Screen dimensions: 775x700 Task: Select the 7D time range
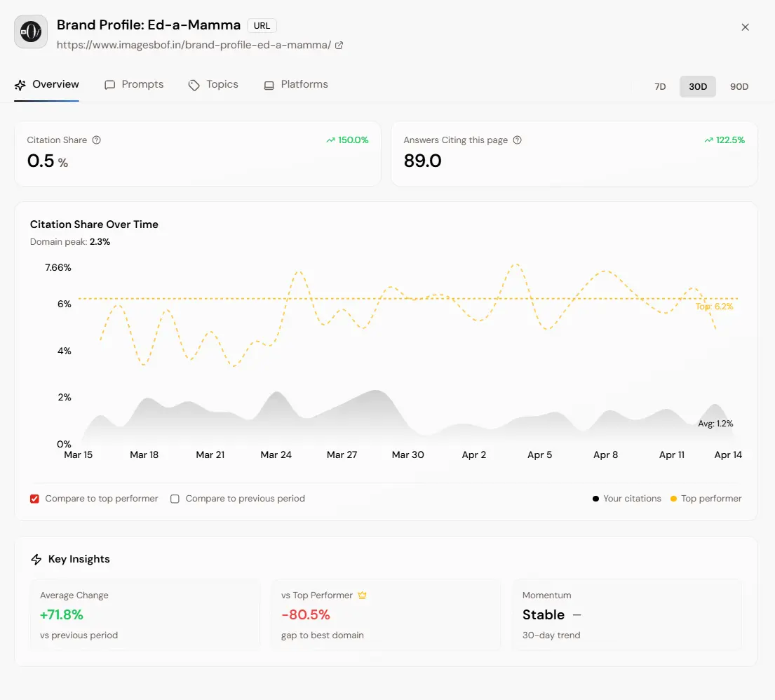coord(660,87)
